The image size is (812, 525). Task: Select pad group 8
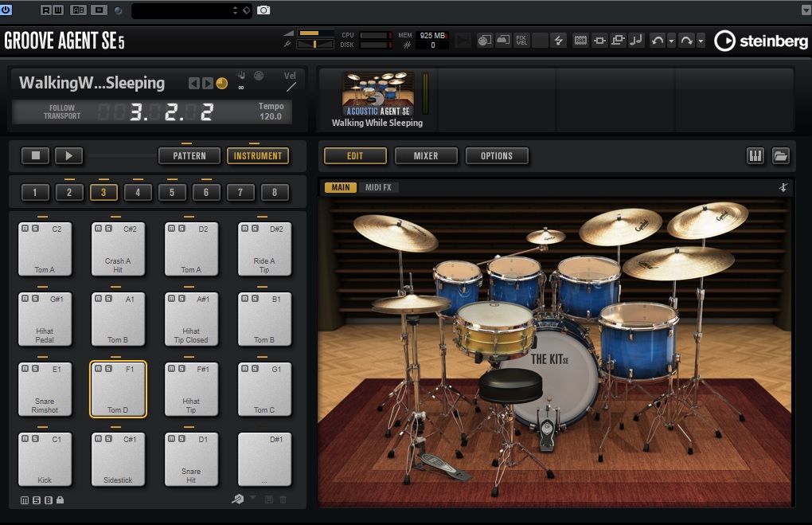tap(275, 192)
